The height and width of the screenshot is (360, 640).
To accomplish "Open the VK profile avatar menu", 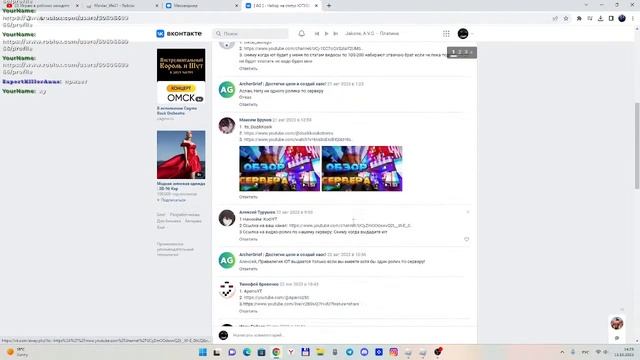I will (463, 33).
